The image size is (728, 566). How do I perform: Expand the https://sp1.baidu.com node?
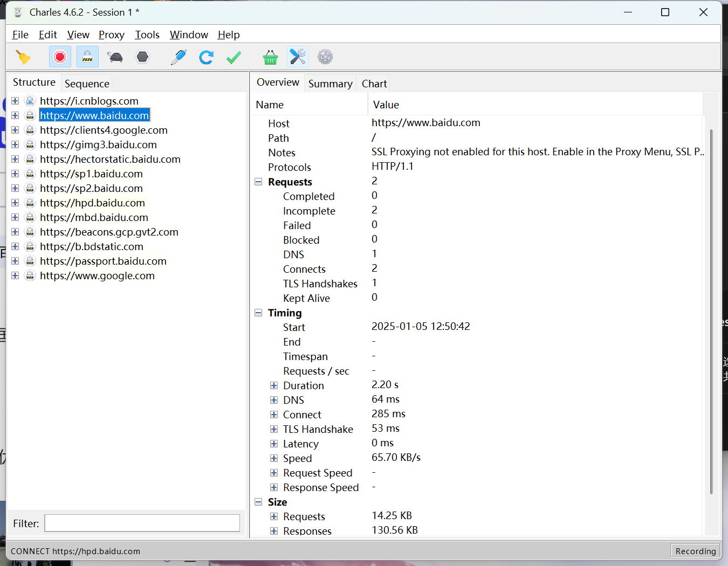tap(15, 174)
